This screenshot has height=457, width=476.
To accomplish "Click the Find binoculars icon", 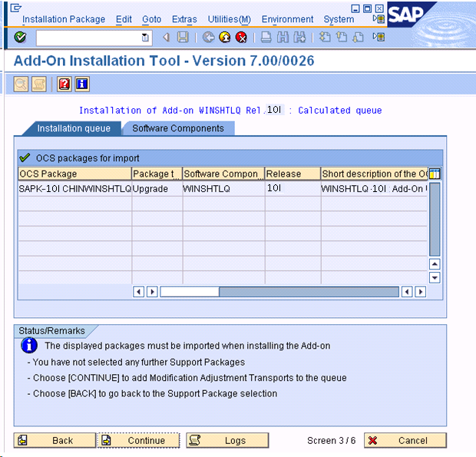I will pos(283,38).
